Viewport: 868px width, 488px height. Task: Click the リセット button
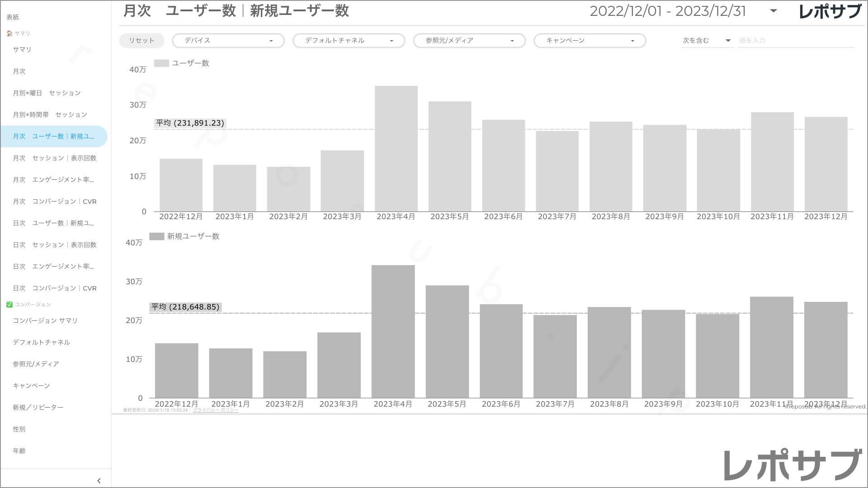[141, 40]
